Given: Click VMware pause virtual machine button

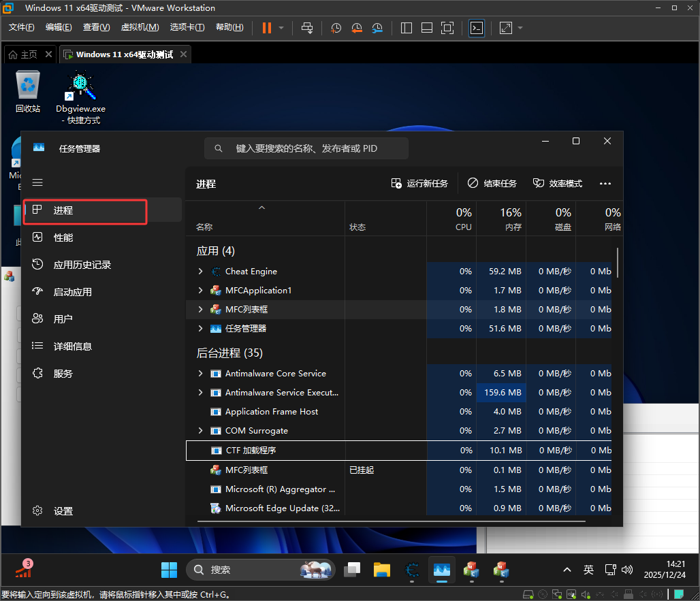Looking at the screenshot, I should pyautogui.click(x=266, y=28).
